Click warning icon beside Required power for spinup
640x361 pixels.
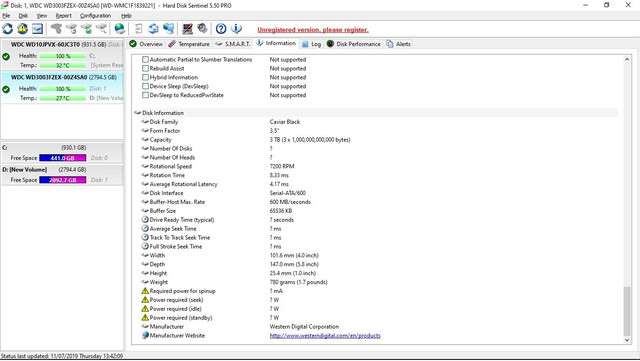tap(145, 291)
